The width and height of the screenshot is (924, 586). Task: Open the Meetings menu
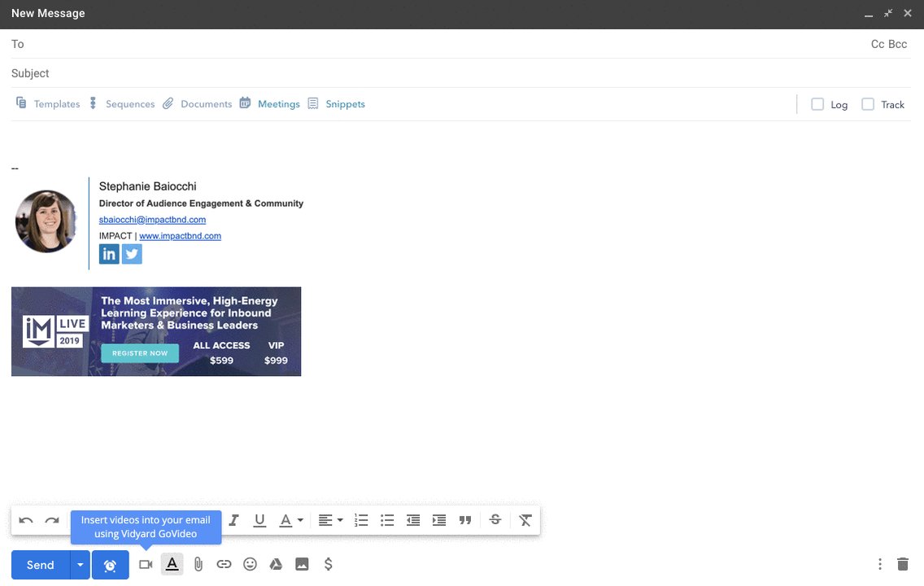pos(269,103)
